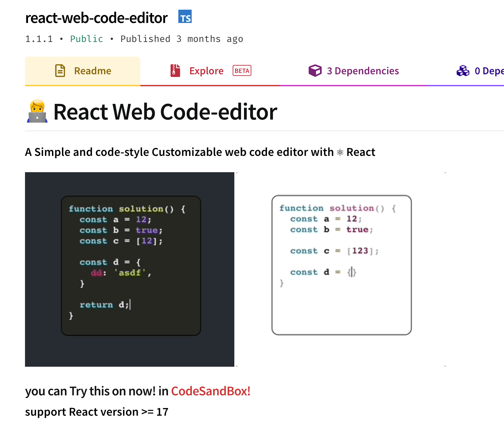Click the React atom symbol in the description
Image resolution: width=504 pixels, height=427 pixels.
[x=340, y=153]
